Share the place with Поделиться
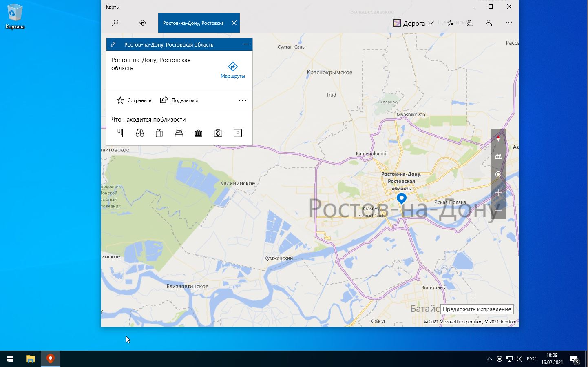The height and width of the screenshot is (367, 588). tap(179, 100)
